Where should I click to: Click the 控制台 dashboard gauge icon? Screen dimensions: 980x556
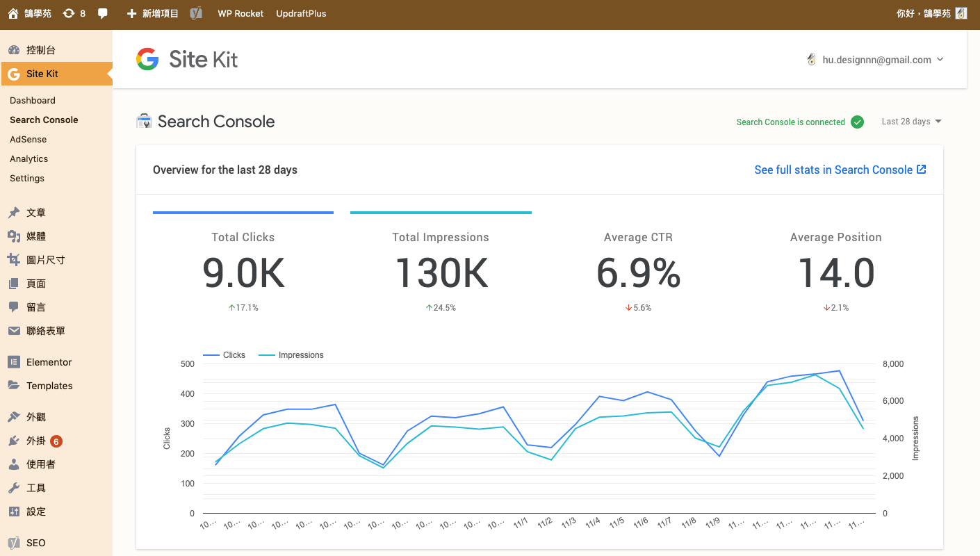point(14,50)
